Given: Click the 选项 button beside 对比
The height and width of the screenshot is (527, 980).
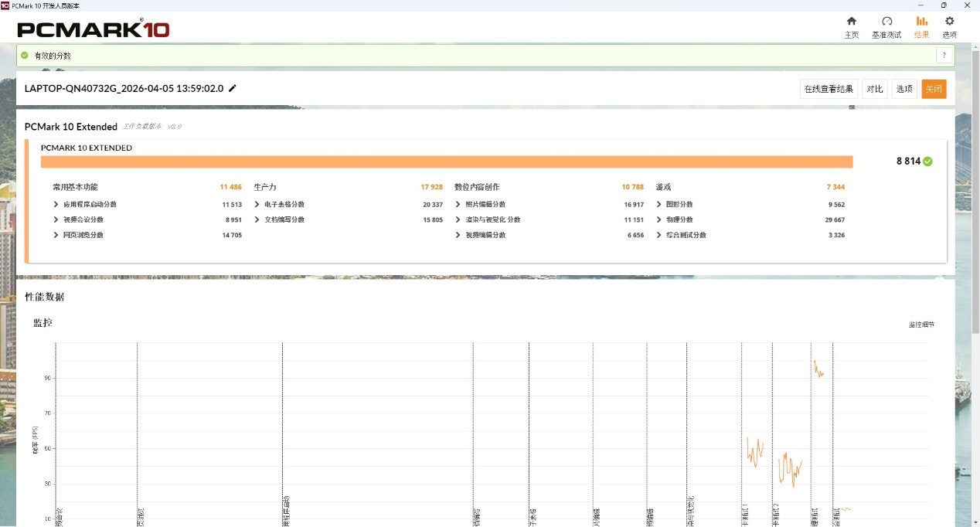Looking at the screenshot, I should [x=904, y=89].
